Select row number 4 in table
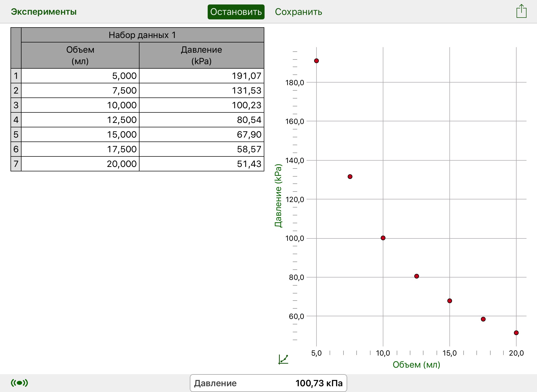 coord(16,120)
